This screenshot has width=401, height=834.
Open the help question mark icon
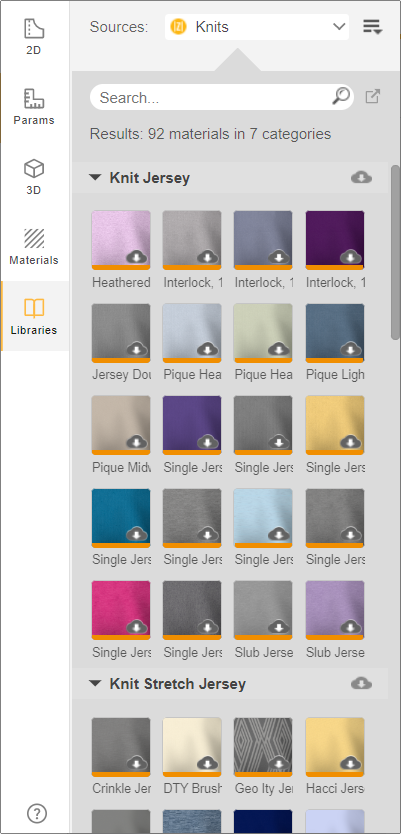[37, 813]
